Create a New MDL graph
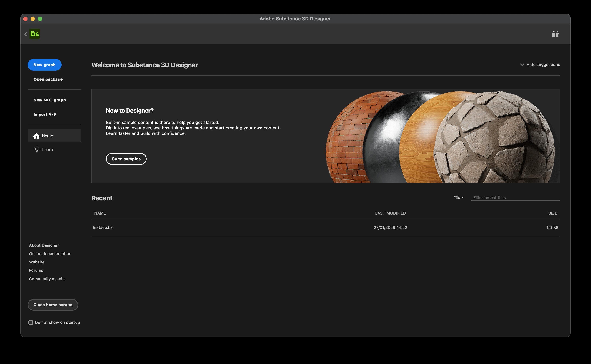Screen dimensions: 591x364 [x=49, y=100]
